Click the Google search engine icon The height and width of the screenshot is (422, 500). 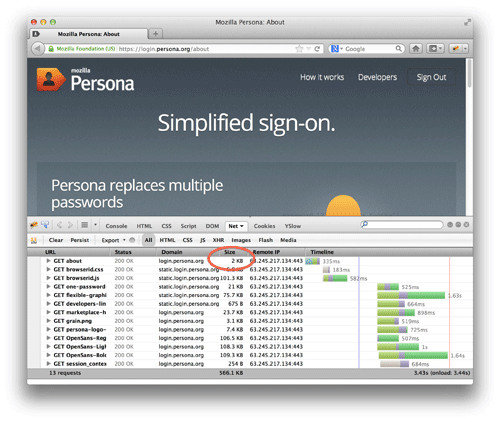tap(335, 49)
